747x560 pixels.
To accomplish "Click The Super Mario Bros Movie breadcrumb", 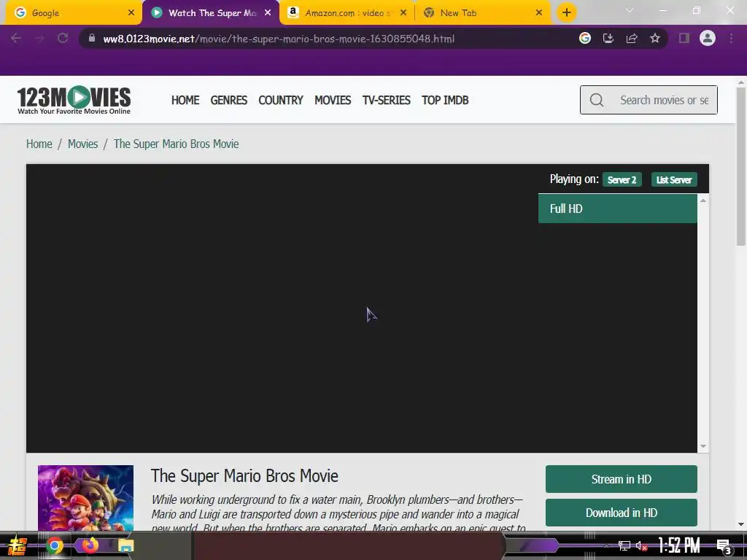I will coord(176,144).
